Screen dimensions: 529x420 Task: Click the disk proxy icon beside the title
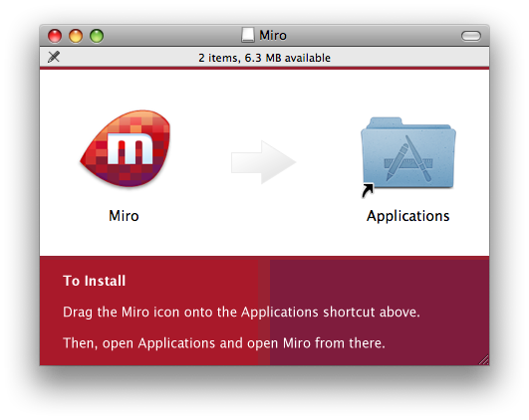pos(248,35)
